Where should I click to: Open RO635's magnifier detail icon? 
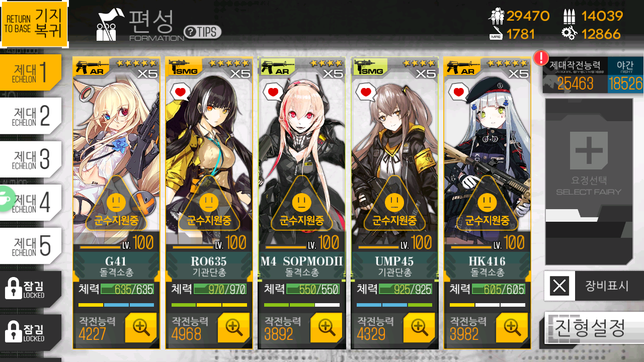[x=233, y=327]
